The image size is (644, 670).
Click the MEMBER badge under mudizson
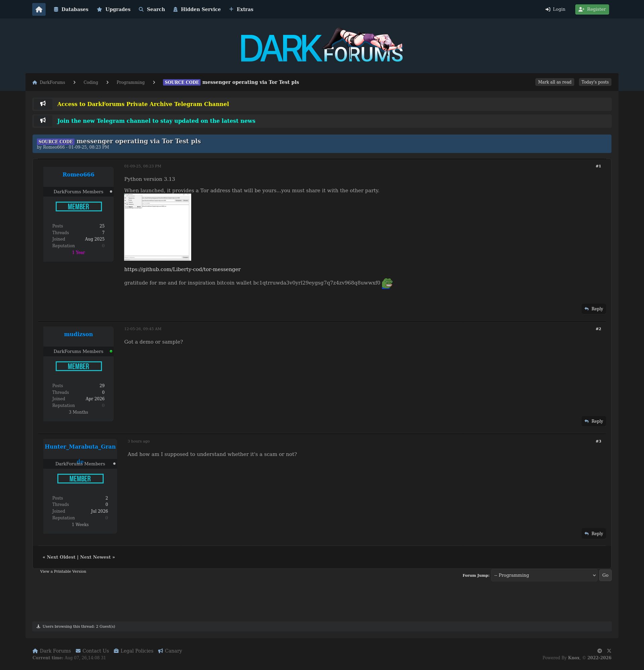point(78,366)
